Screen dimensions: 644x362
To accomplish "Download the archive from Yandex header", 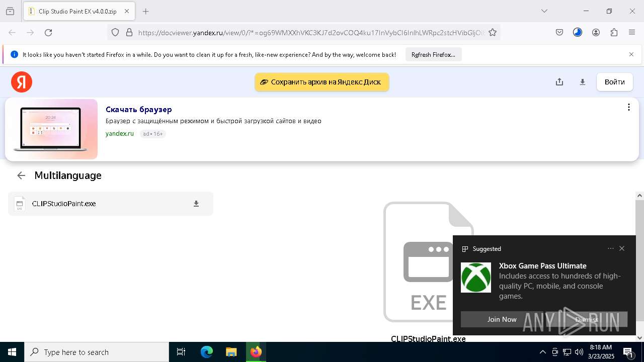I will coord(583,82).
